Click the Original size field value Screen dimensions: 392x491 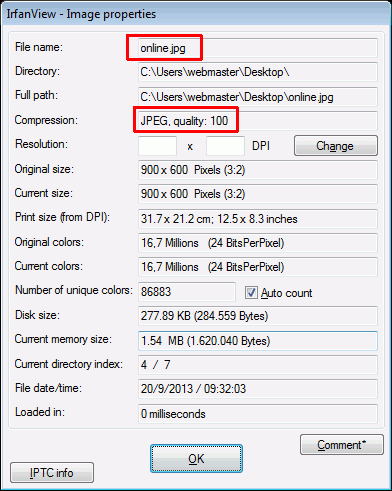click(258, 170)
